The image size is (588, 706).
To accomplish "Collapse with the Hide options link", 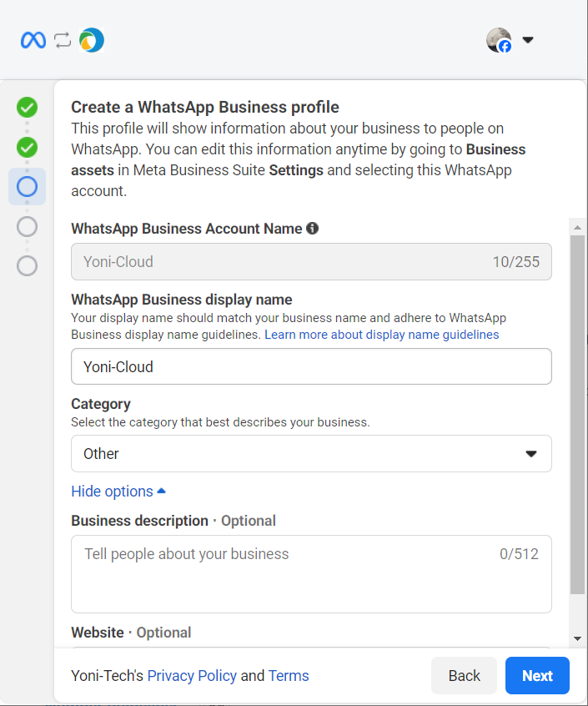I will pos(118,492).
